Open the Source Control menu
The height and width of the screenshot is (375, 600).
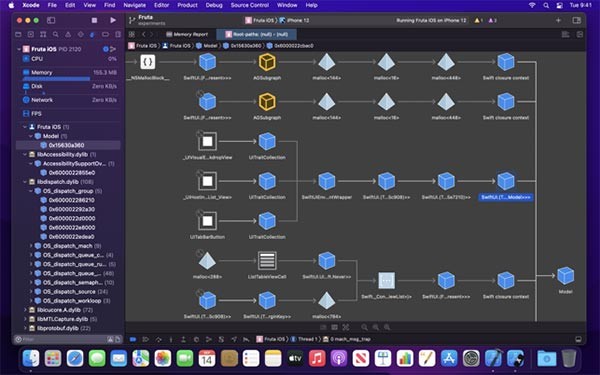point(249,5)
